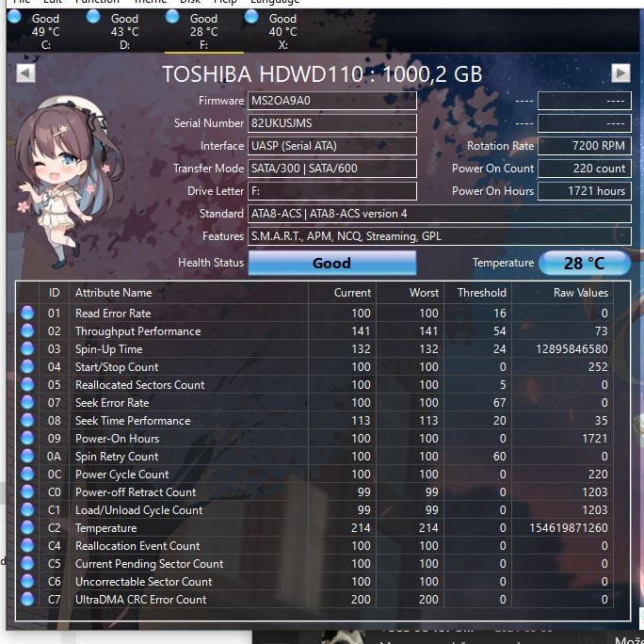Click the status orb of the C2 Temperature row
644x644 pixels.
[x=27, y=527]
